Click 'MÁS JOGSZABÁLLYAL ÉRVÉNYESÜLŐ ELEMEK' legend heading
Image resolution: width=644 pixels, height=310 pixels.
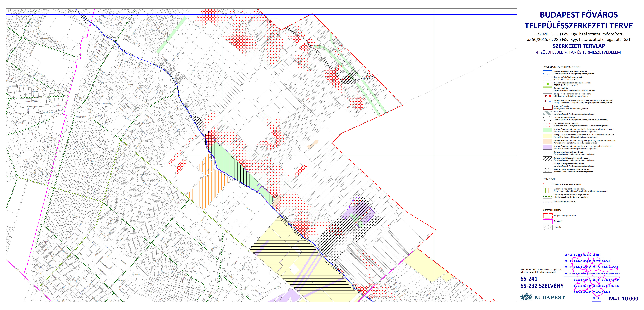(562, 67)
